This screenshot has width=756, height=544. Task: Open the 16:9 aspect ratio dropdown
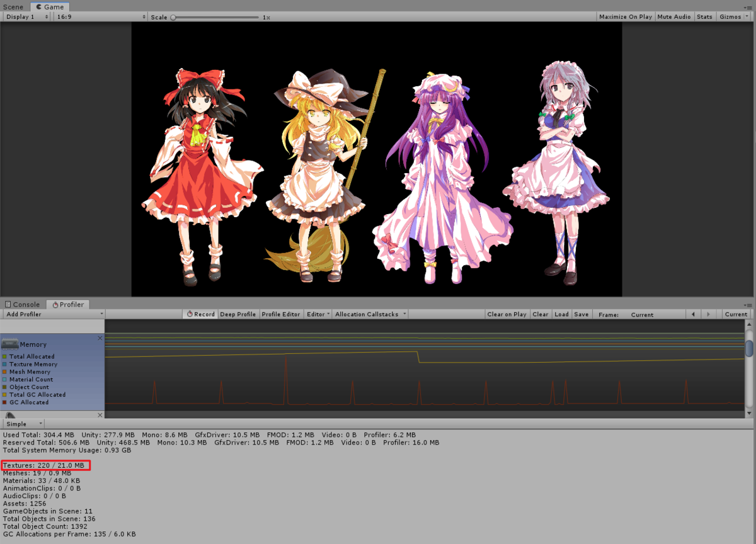click(101, 17)
